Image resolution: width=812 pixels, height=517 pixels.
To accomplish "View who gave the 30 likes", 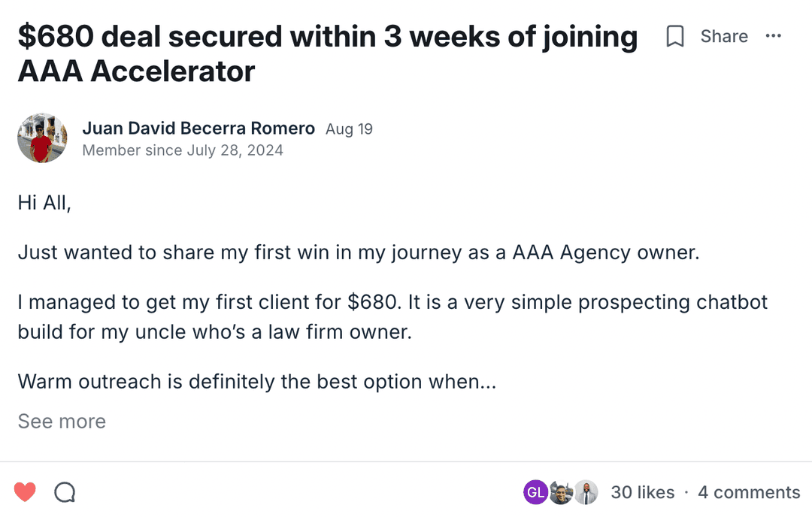I will pyautogui.click(x=642, y=492).
